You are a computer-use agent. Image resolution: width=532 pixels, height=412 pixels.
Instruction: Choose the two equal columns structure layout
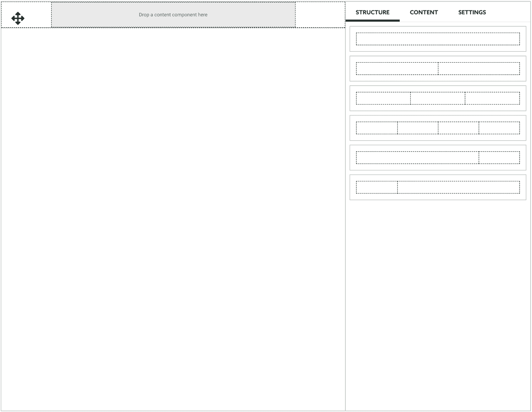click(x=438, y=69)
